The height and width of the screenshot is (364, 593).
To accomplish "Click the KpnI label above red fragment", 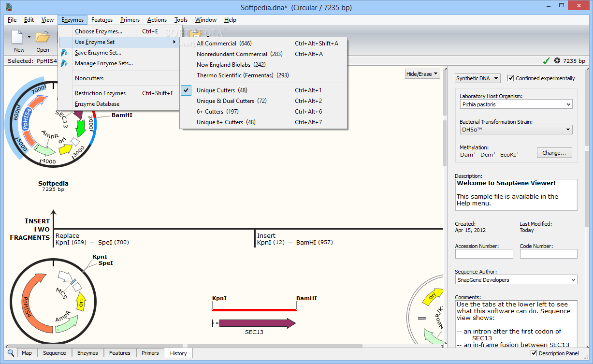I will pos(219,299).
